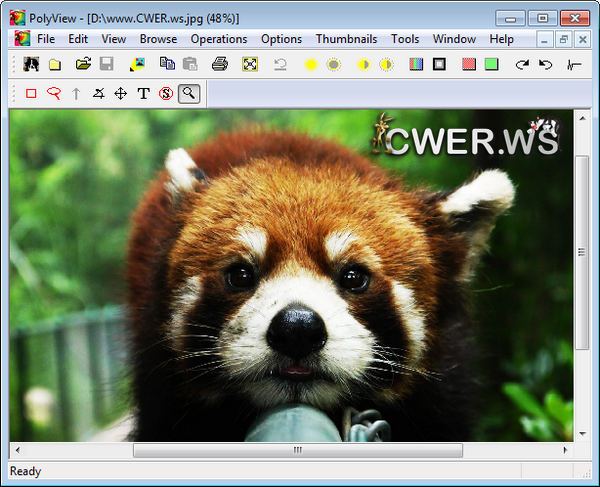Click the RGB color stripes icon
The height and width of the screenshot is (487, 600).
pyautogui.click(x=416, y=64)
